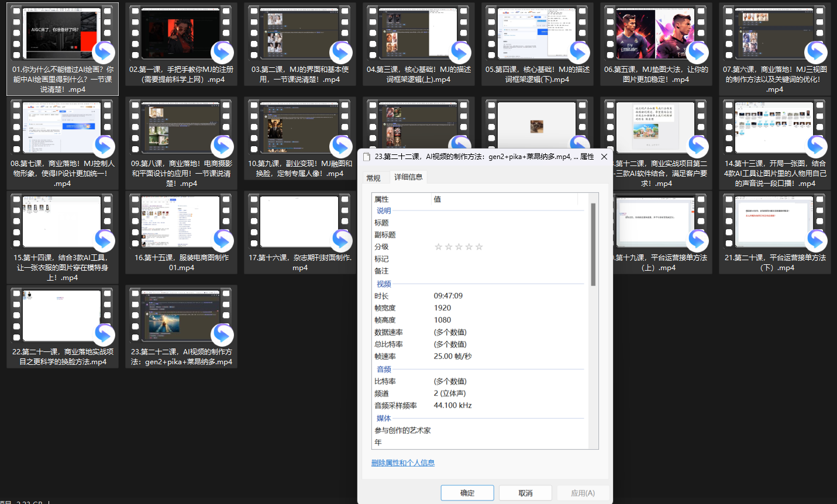This screenshot has height=504, width=837.
Task: Click the 14 第十三课 video file icon
Action: [x=774, y=128]
